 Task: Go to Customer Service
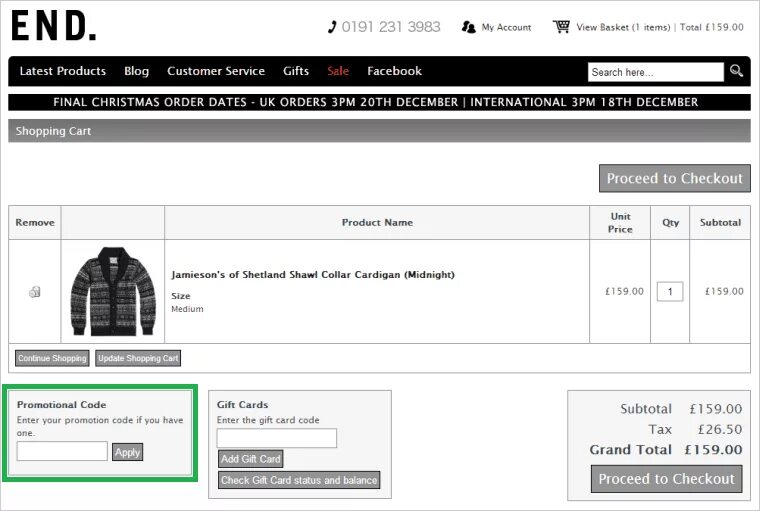click(x=216, y=71)
